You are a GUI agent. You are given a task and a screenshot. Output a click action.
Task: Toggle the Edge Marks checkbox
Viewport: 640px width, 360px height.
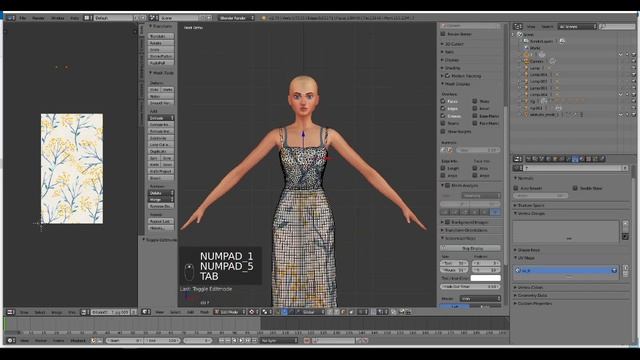(475, 116)
